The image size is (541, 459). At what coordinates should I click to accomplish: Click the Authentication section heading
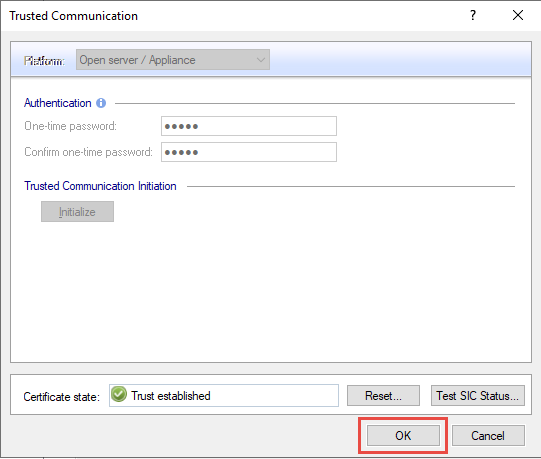[58, 103]
